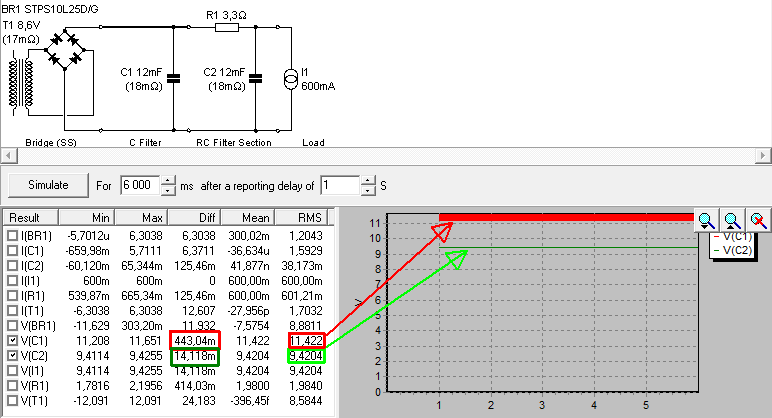
Task: Click I(C1) Max value 5,7111
Action: pos(146,251)
